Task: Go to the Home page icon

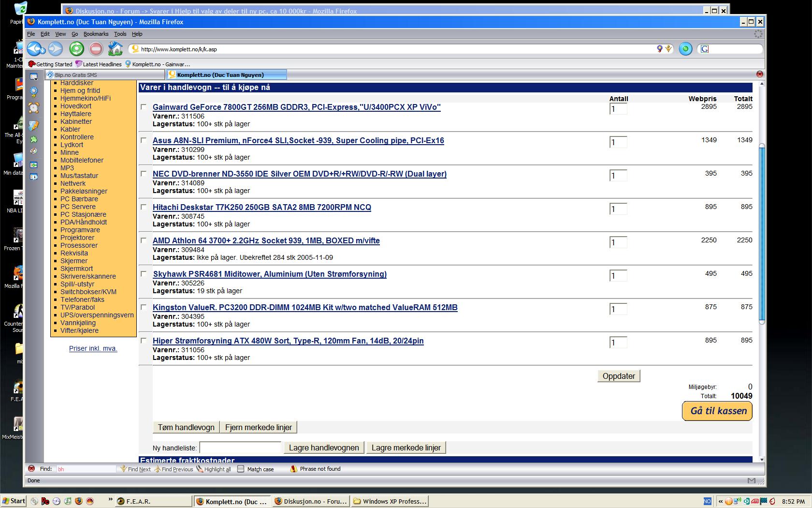Action: (x=116, y=49)
